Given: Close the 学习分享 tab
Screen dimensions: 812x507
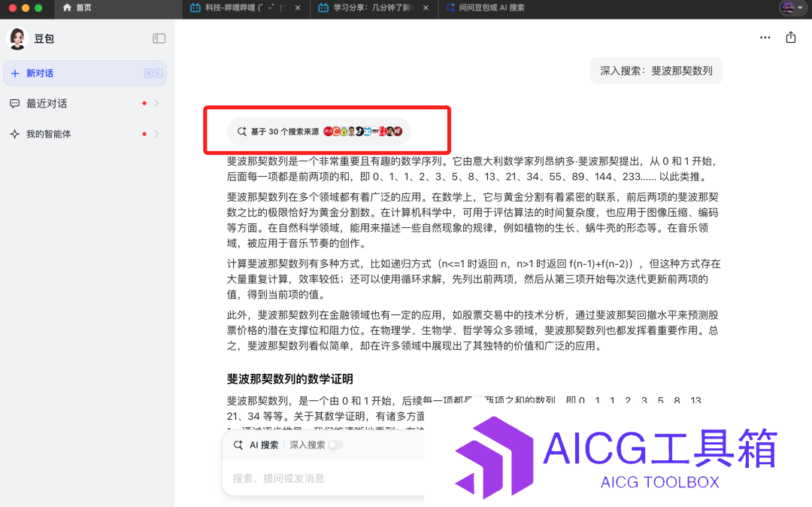Looking at the screenshot, I should pos(426,8).
